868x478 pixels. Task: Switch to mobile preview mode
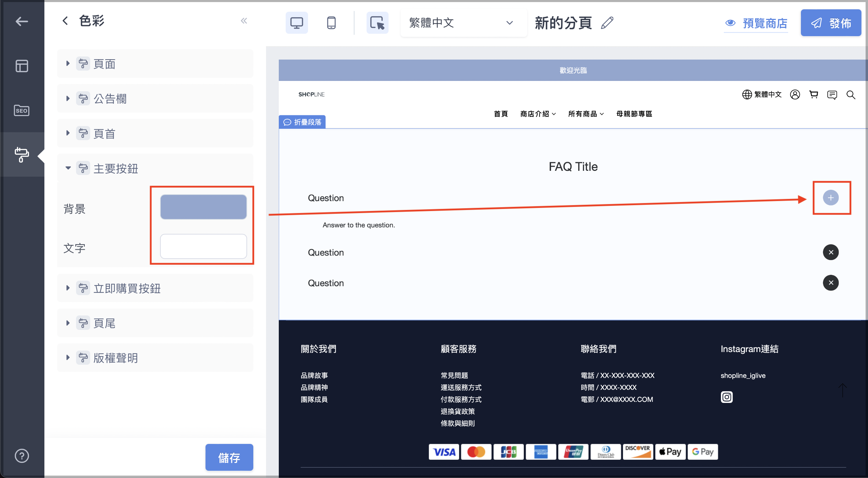(331, 23)
